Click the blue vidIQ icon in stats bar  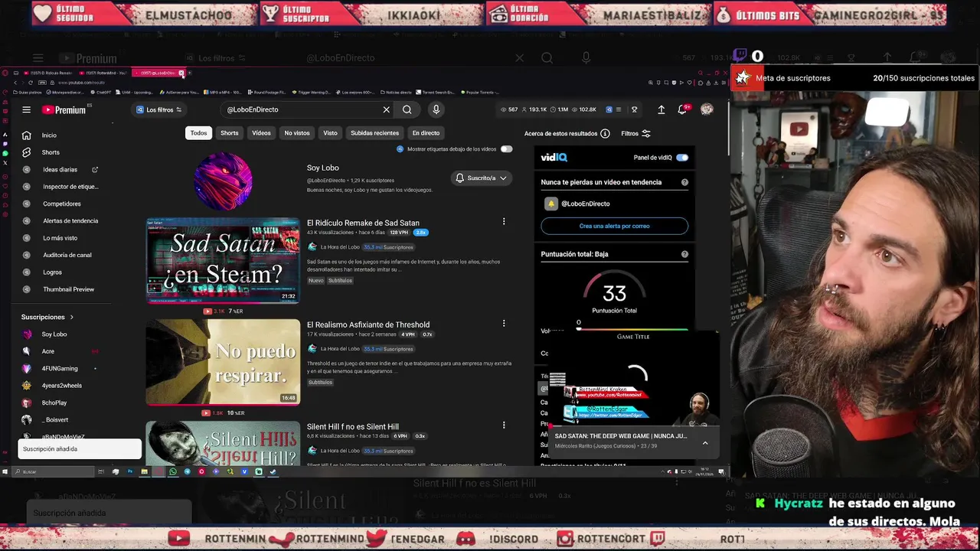[609, 109]
